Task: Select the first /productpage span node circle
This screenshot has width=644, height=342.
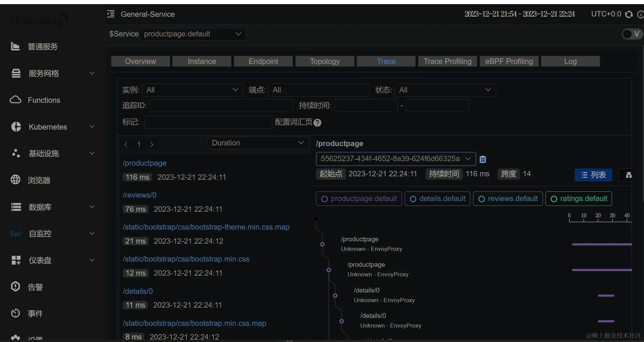Action: (322, 244)
